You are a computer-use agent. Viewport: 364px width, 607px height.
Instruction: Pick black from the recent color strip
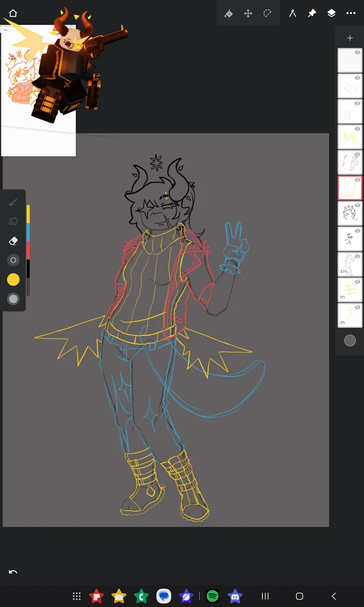28,268
